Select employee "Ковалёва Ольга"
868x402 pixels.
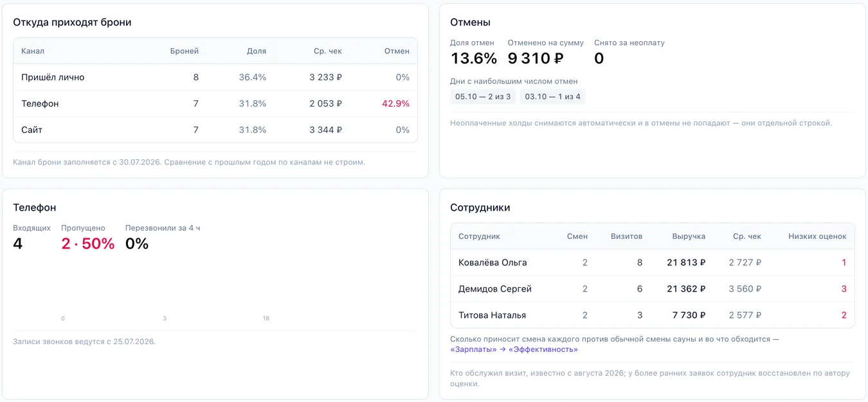(x=493, y=263)
